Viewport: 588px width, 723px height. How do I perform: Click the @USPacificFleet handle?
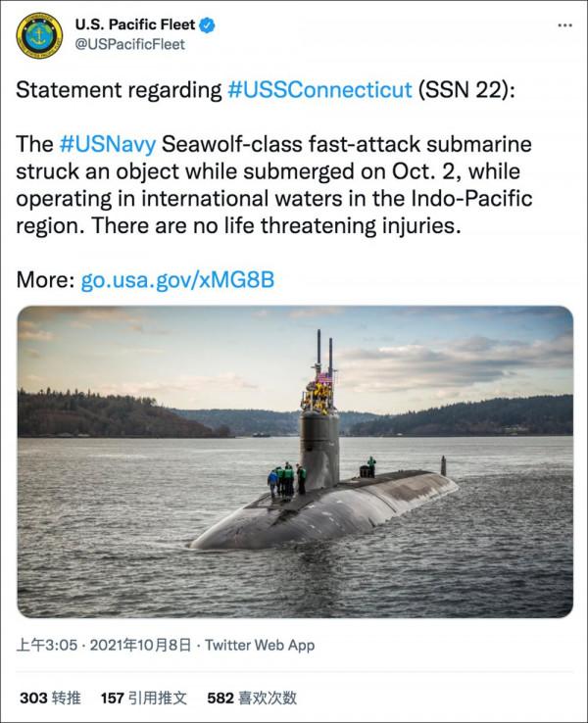pos(129,44)
